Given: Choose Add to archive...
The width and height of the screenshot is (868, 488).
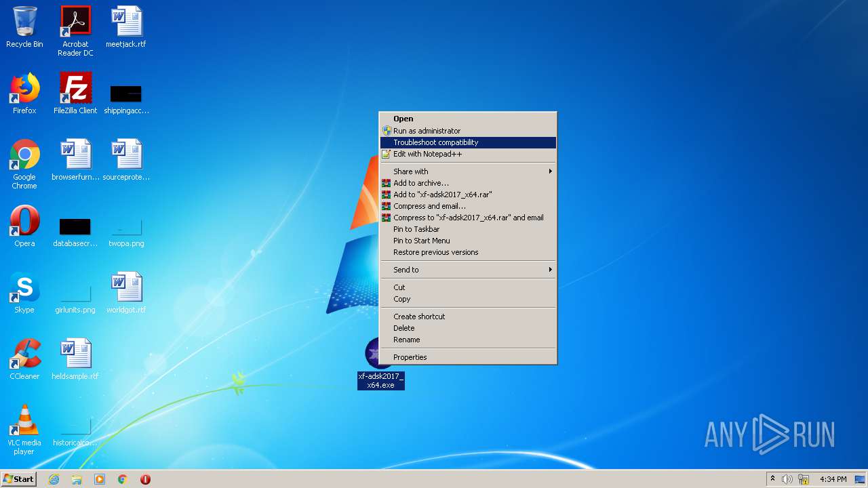Looking at the screenshot, I should pyautogui.click(x=469, y=183).
